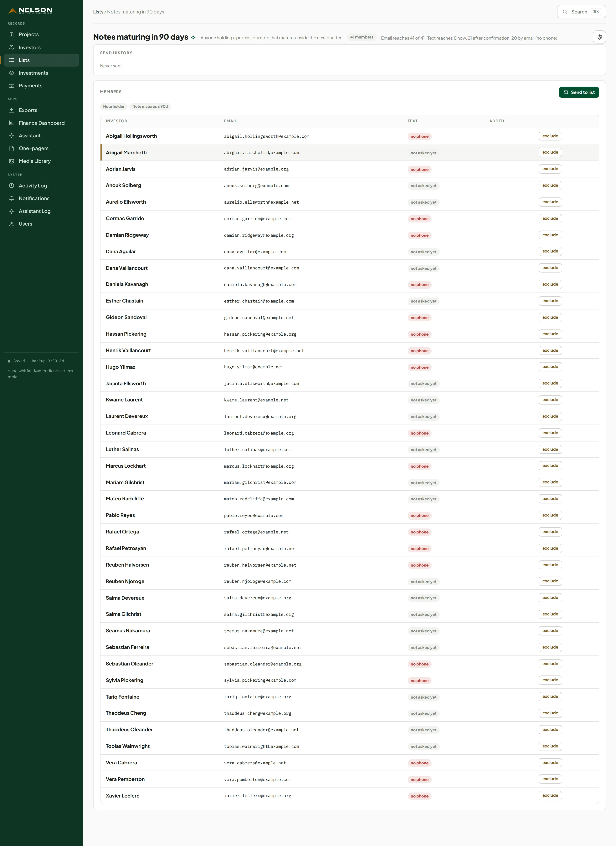Viewport: 616px width, 846px height.
Task: Click the Media Library image icon
Action: tap(12, 161)
